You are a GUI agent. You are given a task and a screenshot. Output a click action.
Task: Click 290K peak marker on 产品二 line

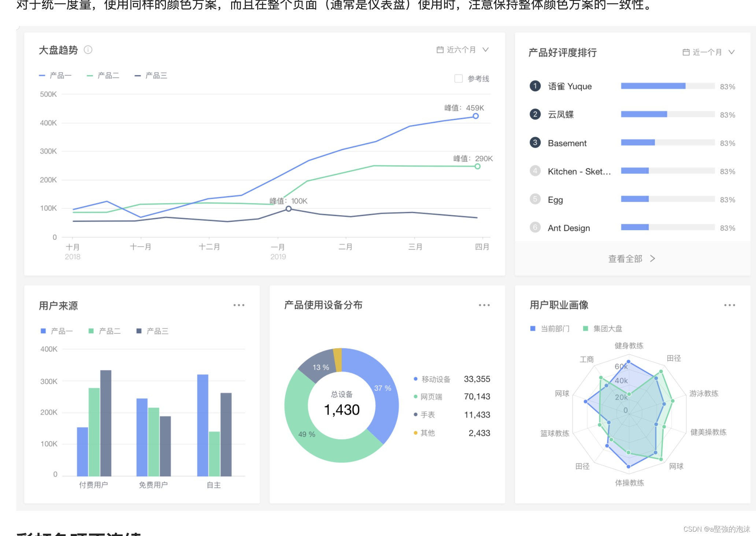pos(477,166)
